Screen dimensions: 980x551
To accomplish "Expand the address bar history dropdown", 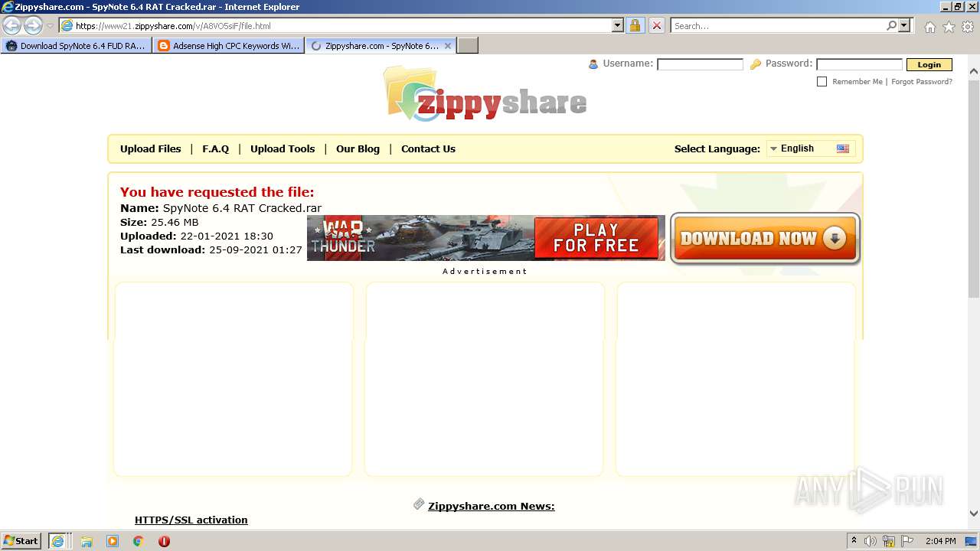I will click(x=618, y=25).
